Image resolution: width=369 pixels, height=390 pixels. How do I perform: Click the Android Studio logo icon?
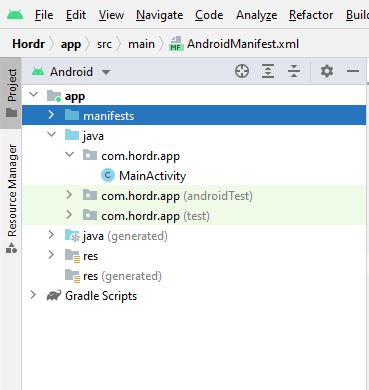[x=15, y=15]
